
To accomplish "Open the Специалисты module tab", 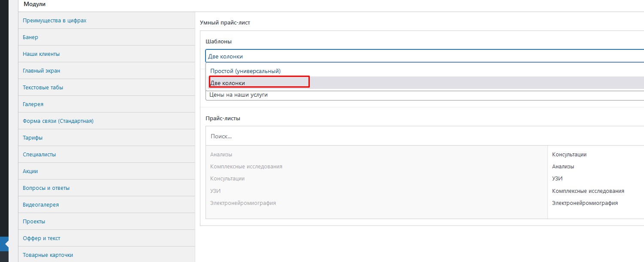I will click(x=39, y=155).
